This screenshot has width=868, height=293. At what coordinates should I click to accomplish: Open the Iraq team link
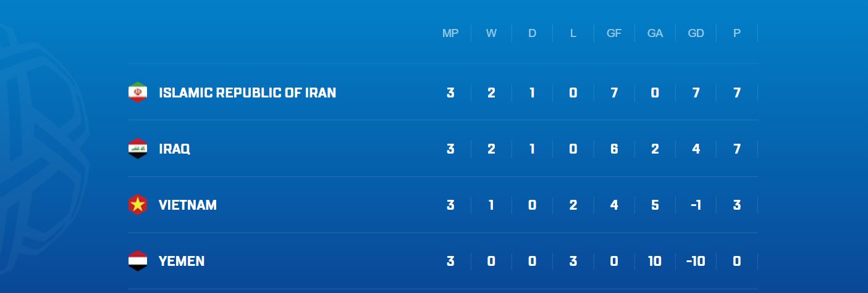click(x=174, y=149)
